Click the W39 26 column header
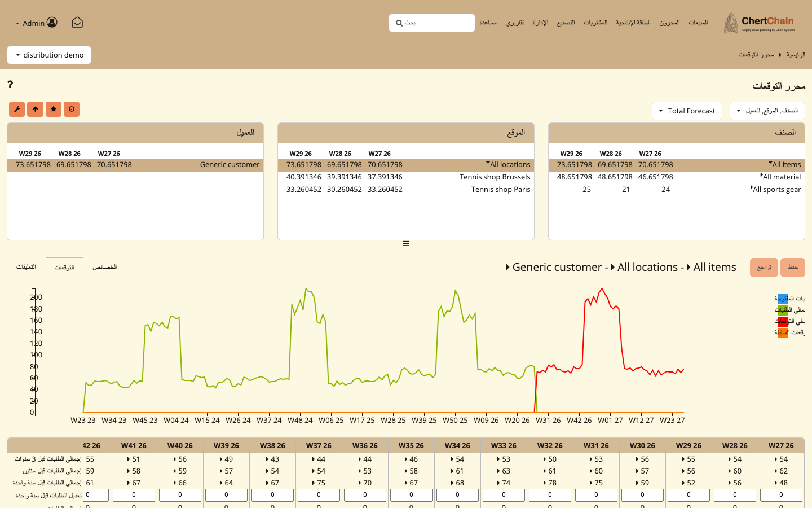The width and height of the screenshot is (812, 508). point(226,445)
